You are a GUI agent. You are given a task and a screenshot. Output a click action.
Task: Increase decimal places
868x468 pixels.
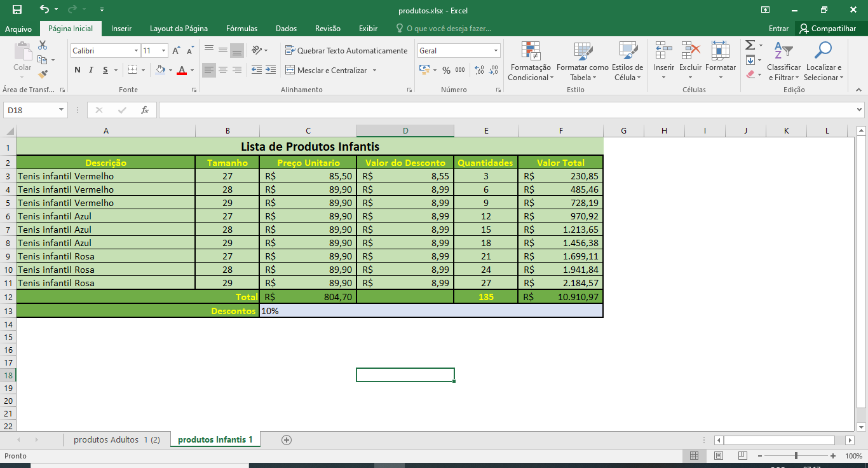pyautogui.click(x=479, y=70)
